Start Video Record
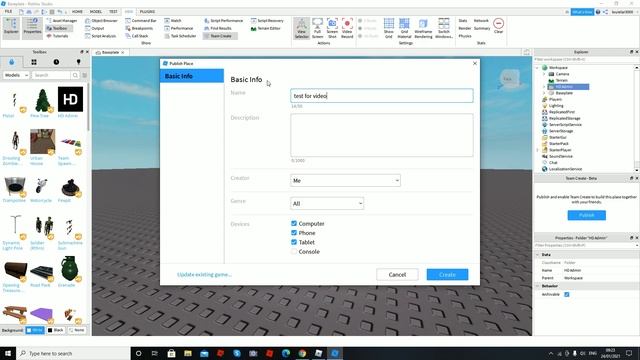Viewport: 640px width, 360px height. tap(347, 28)
